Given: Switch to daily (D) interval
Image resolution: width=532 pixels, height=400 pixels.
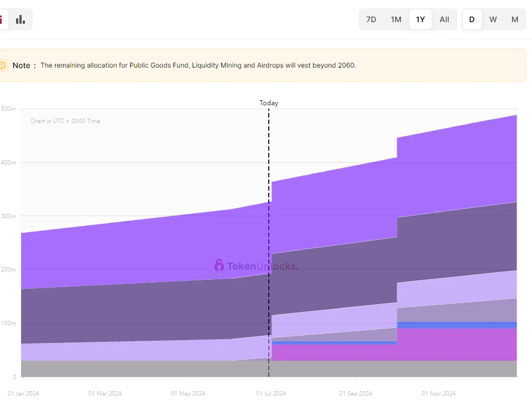Looking at the screenshot, I should tap(472, 19).
